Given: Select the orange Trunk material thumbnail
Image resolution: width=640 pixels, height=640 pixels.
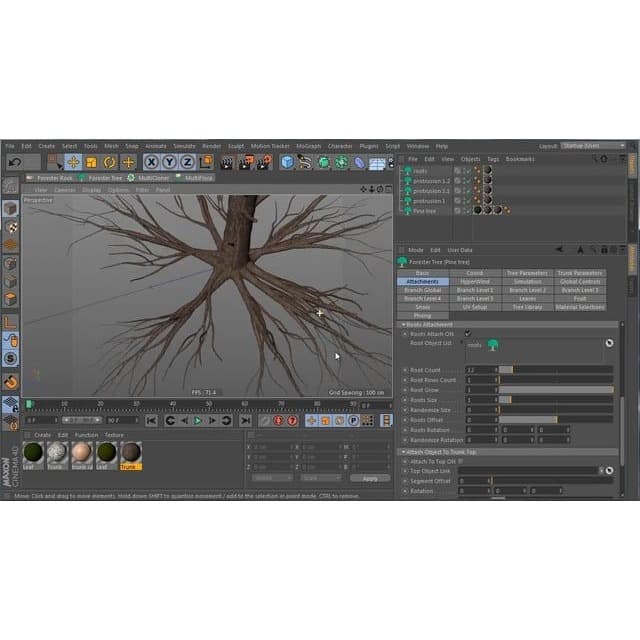Looking at the screenshot, I should [x=131, y=456].
